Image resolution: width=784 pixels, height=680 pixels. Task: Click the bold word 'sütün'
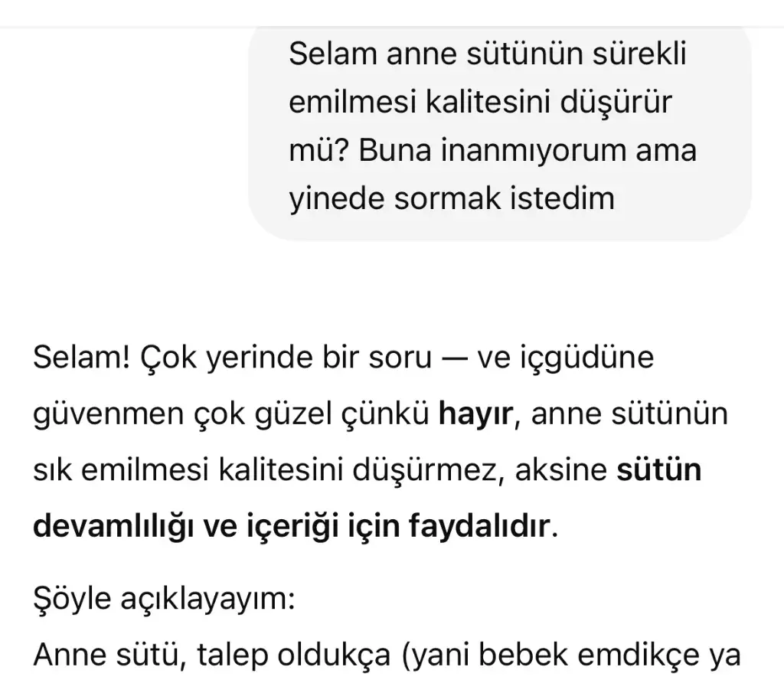[659, 470]
